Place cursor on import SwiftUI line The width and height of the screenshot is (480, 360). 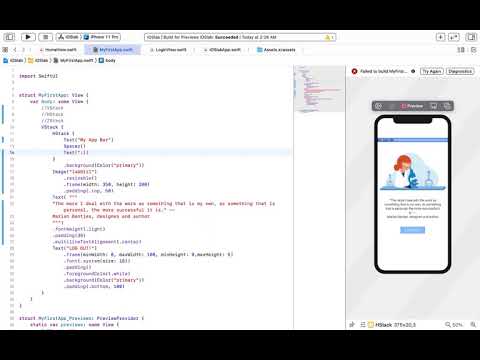38,76
